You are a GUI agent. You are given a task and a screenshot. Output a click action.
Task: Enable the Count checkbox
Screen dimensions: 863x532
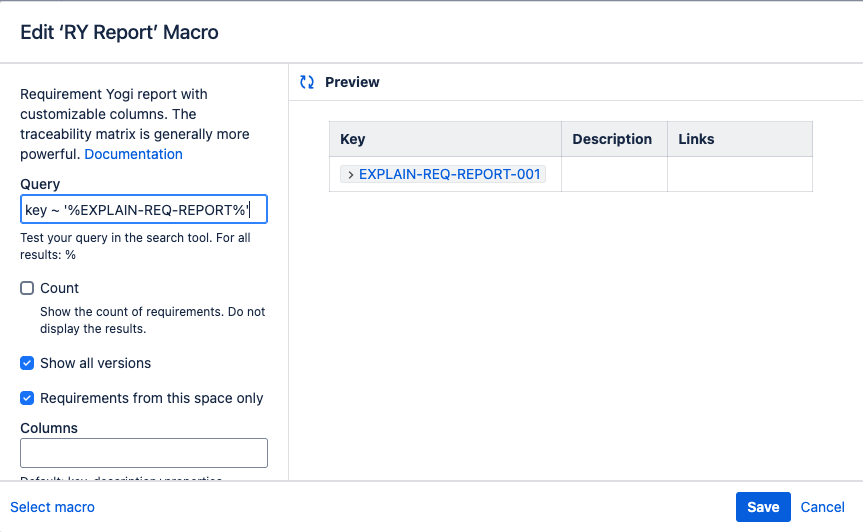tap(27, 288)
